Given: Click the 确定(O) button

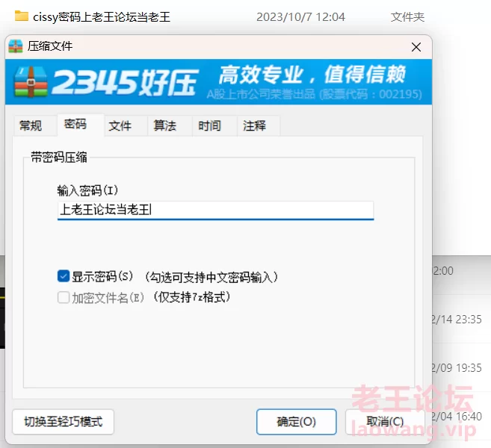Looking at the screenshot, I should point(296,421).
